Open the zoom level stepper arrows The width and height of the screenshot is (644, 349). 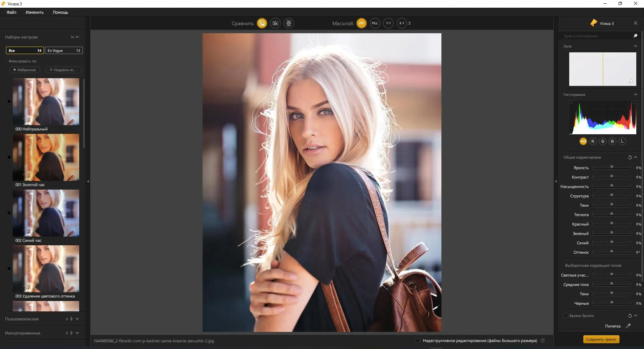click(x=410, y=23)
